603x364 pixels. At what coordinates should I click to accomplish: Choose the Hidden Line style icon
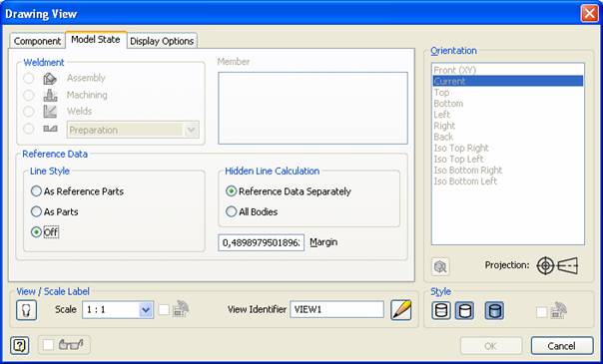[x=441, y=310]
